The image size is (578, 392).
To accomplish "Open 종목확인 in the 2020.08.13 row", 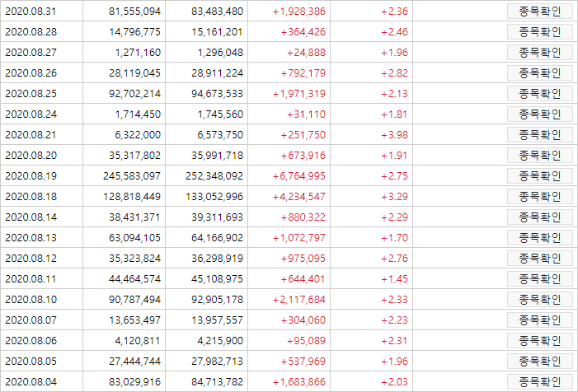I will tap(540, 238).
